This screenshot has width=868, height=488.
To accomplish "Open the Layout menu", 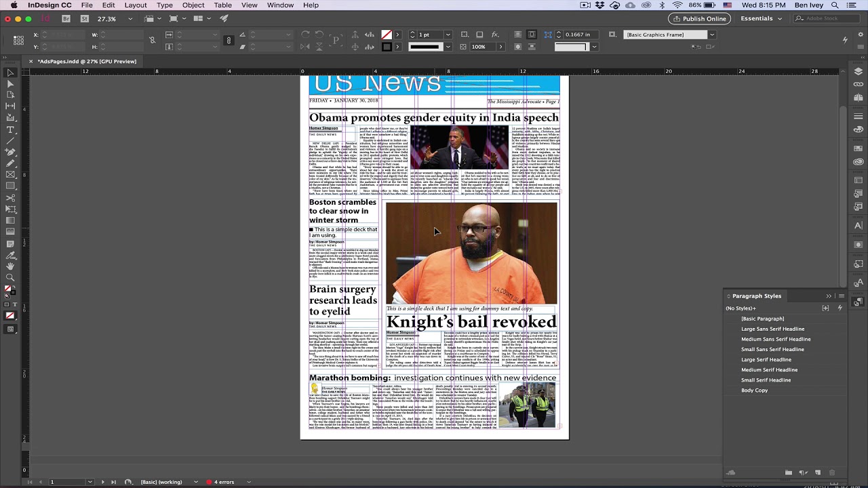I will tap(135, 5).
